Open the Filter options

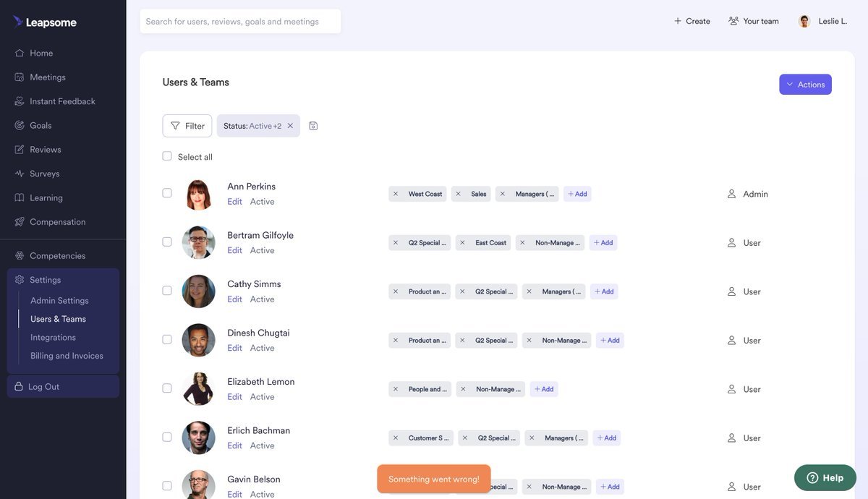coord(187,126)
